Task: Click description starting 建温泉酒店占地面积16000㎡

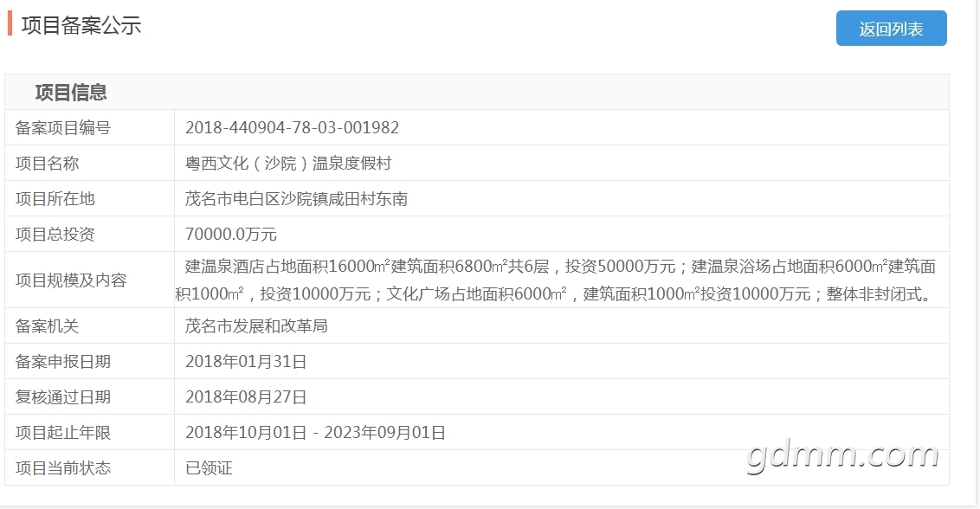Action: [x=555, y=280]
